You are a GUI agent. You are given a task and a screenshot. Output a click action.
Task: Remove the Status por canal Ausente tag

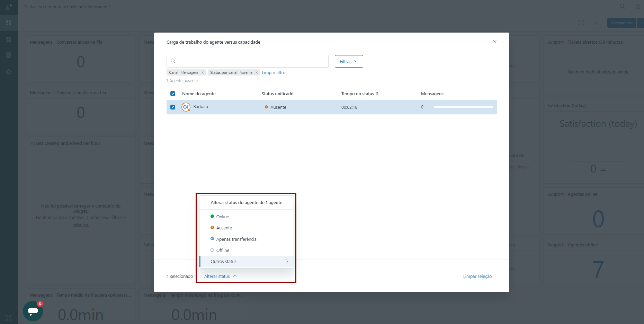(x=257, y=73)
